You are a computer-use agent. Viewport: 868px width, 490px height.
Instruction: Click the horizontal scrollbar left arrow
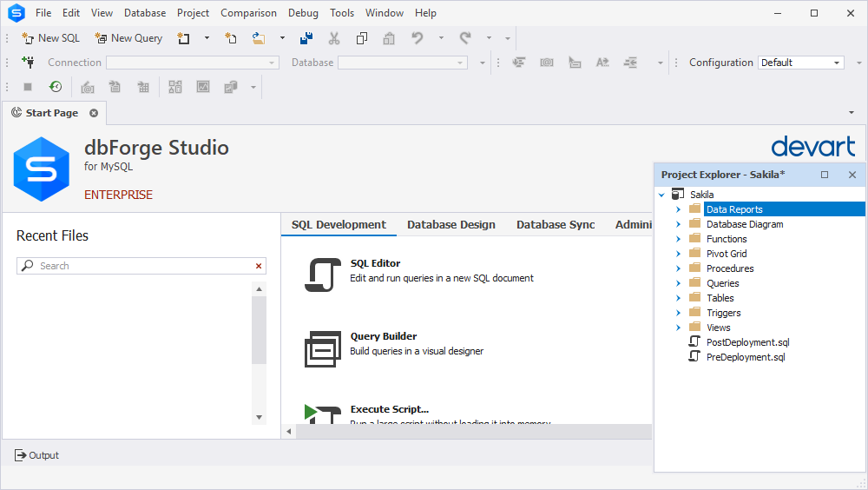(288, 431)
